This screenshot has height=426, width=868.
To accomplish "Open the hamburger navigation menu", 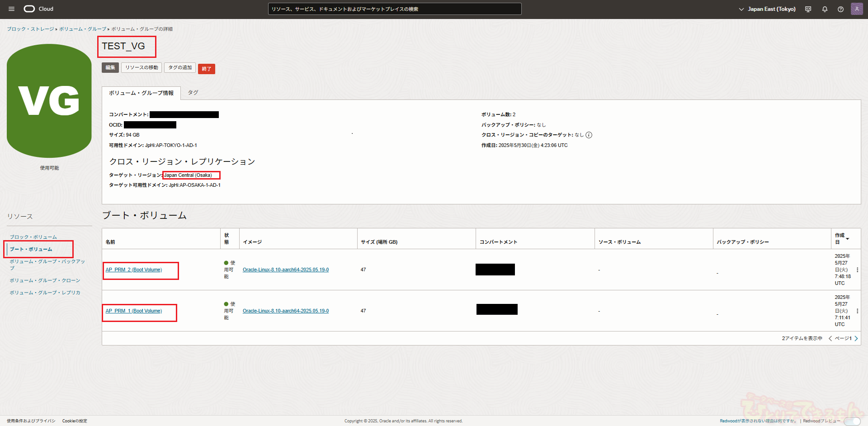I will (x=12, y=9).
